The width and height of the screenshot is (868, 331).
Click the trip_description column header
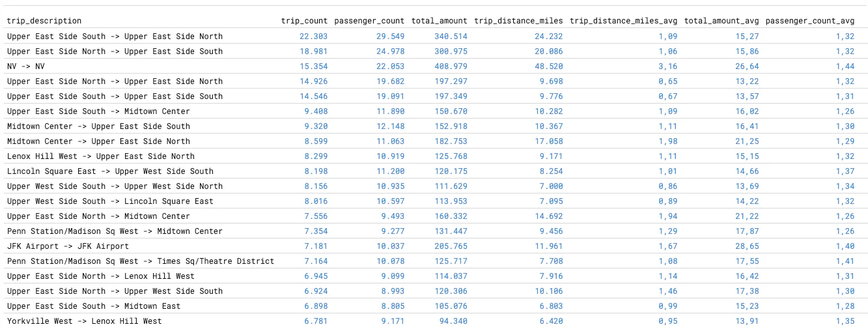(44, 21)
